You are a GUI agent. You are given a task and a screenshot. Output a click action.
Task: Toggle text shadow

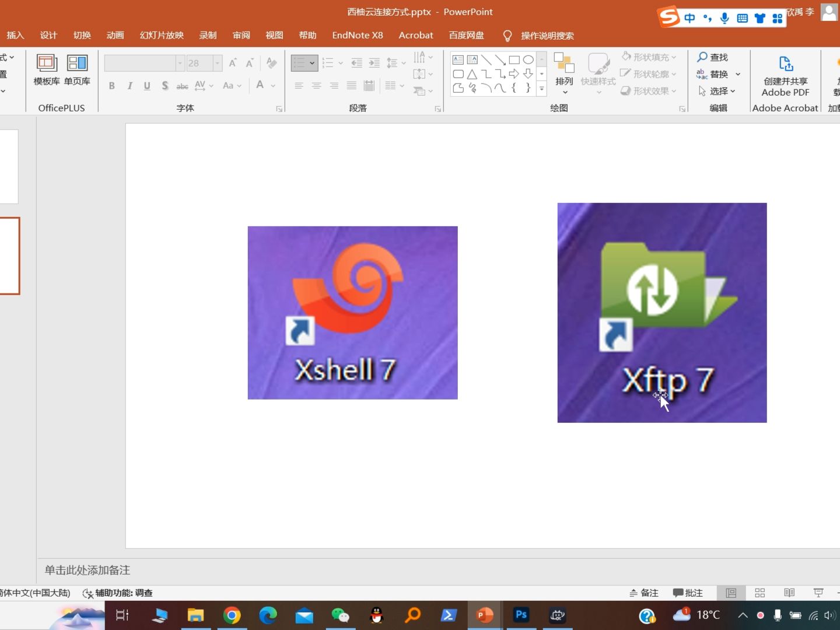tap(165, 86)
